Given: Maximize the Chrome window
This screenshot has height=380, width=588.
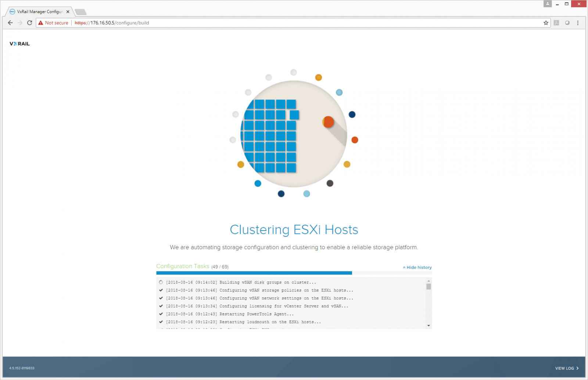Looking at the screenshot, I should (x=567, y=4).
